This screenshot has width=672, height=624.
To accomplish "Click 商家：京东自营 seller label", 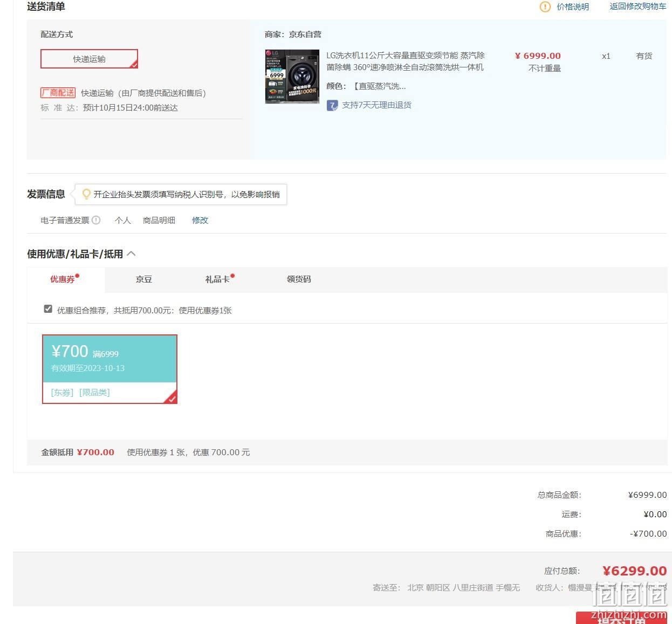I will click(293, 35).
